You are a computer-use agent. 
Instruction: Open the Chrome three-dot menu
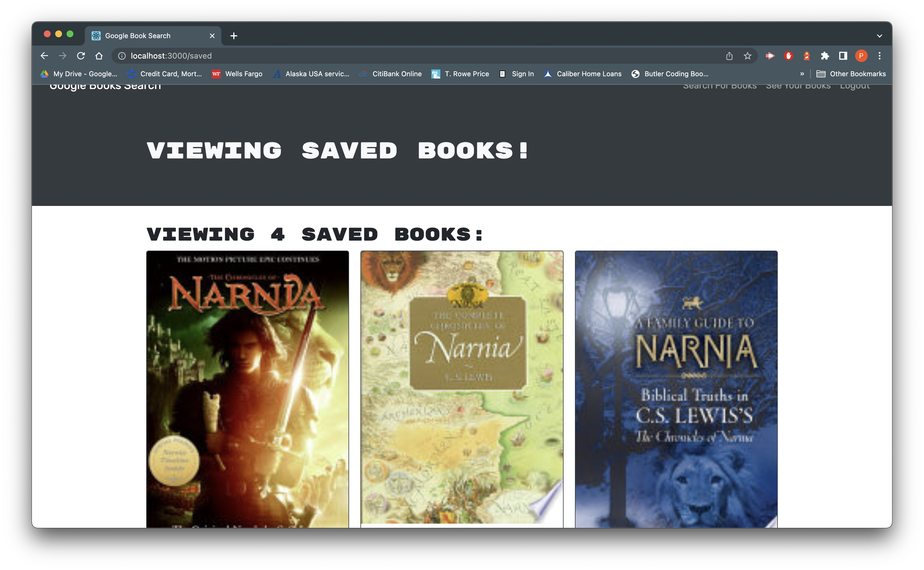click(880, 56)
